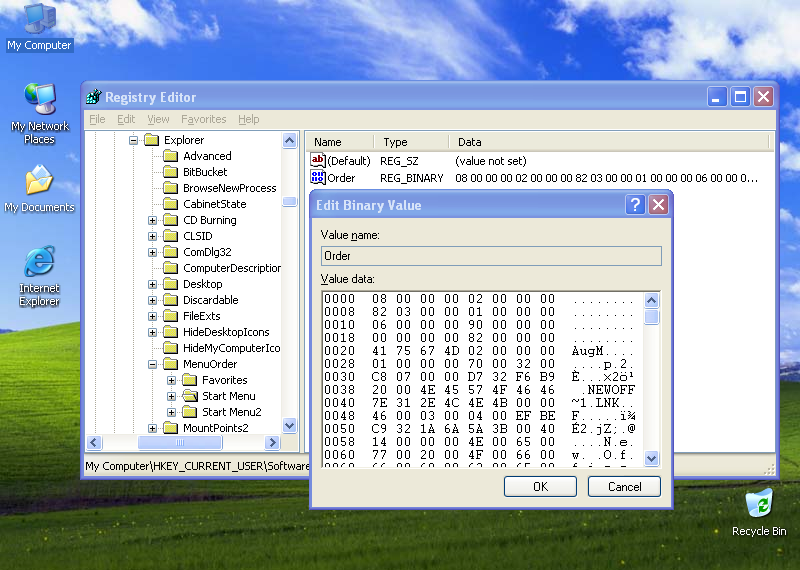Image resolution: width=800 pixels, height=570 pixels.
Task: Click hex data area at offset 0020
Action: (x=463, y=351)
